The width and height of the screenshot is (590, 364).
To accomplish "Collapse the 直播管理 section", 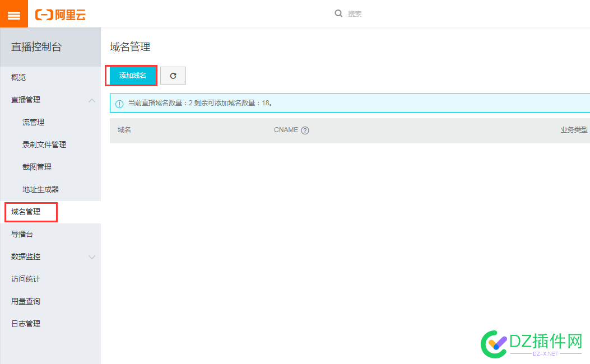I will click(x=92, y=100).
